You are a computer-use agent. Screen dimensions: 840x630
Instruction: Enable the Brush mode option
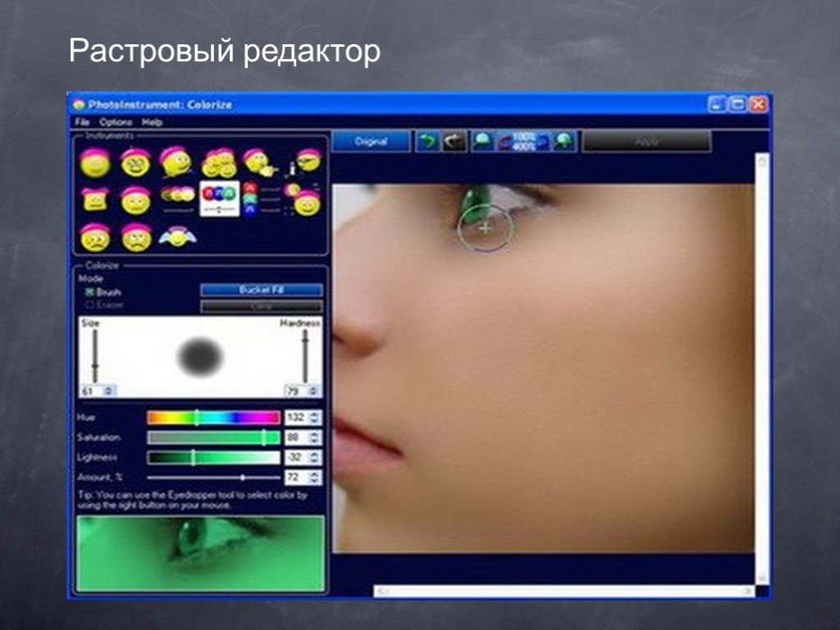pyautogui.click(x=89, y=291)
